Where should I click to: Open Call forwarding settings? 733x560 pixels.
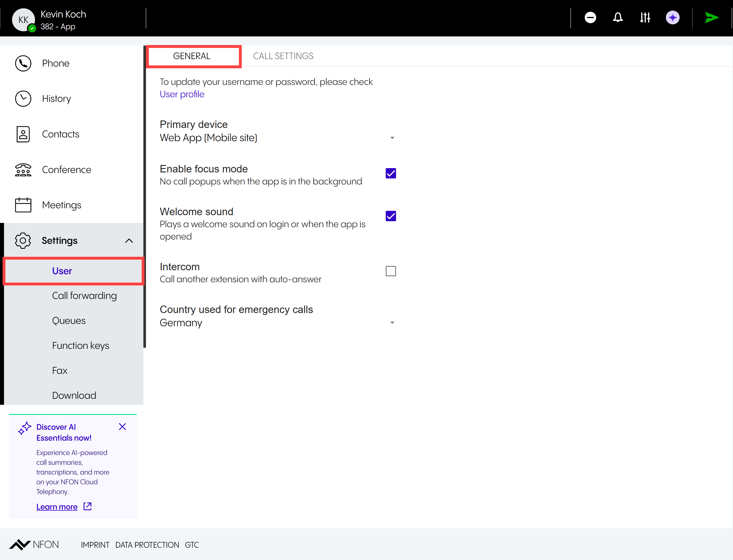click(x=84, y=296)
